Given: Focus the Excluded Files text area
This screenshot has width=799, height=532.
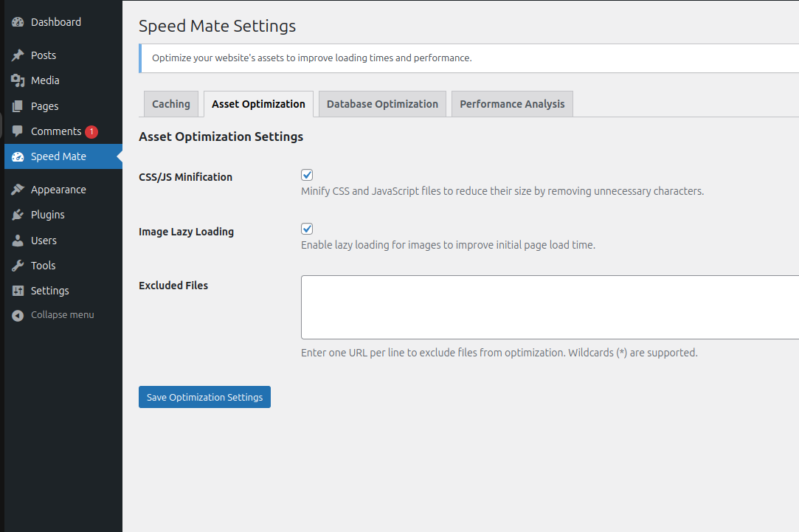Looking at the screenshot, I should (x=550, y=307).
